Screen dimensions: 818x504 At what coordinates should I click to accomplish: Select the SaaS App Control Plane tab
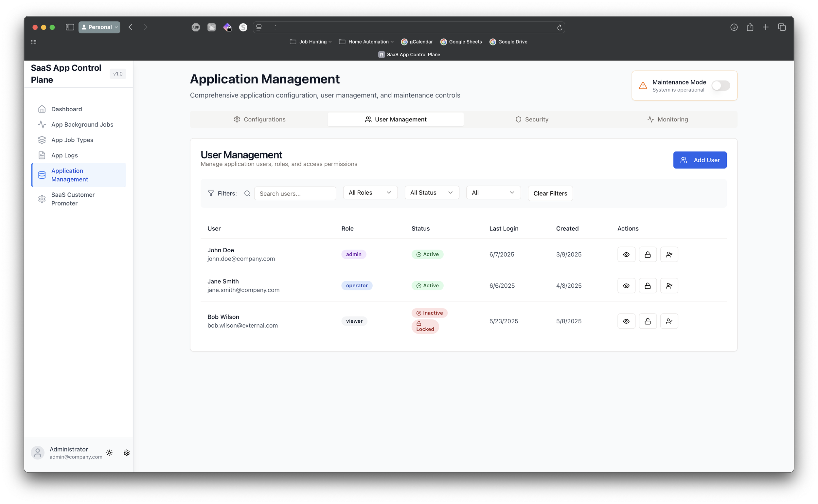409,54
